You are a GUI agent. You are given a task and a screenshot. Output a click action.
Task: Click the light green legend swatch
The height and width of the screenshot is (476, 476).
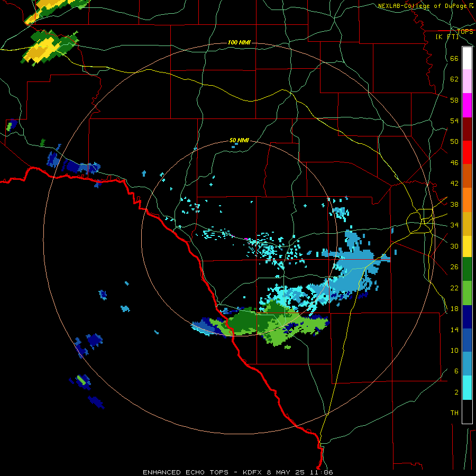coord(467,293)
